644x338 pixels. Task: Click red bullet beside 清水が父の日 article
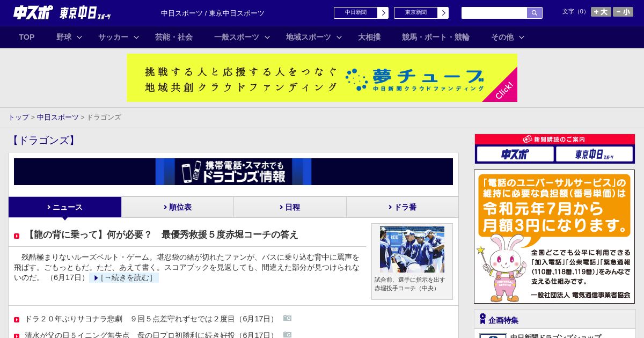pos(17,336)
